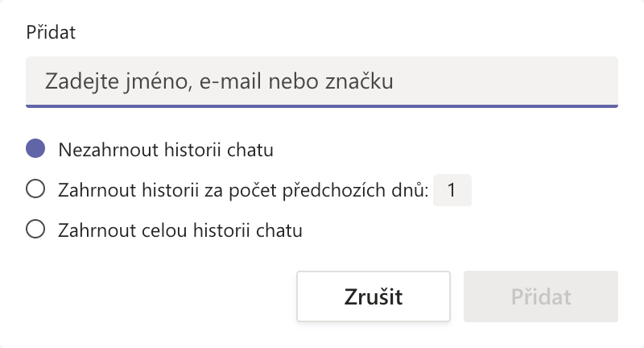
Task: Tick the empty circle beside previous days option
Action: [x=35, y=190]
